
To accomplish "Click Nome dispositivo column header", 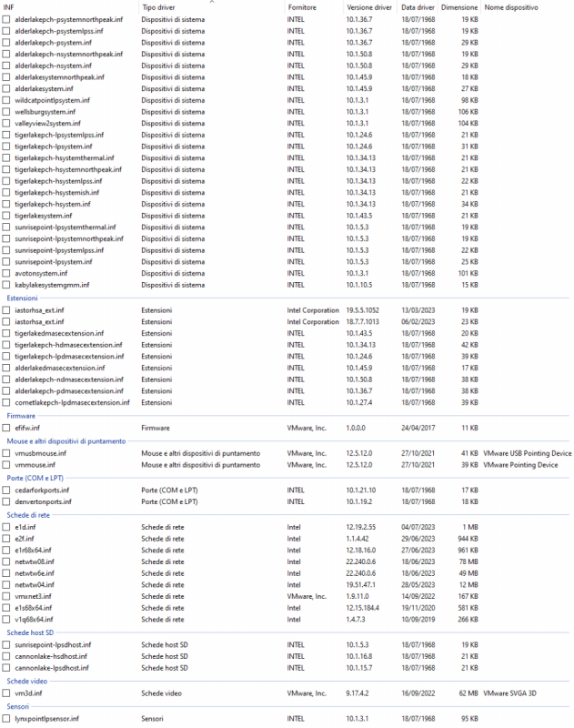I will click(x=511, y=7).
